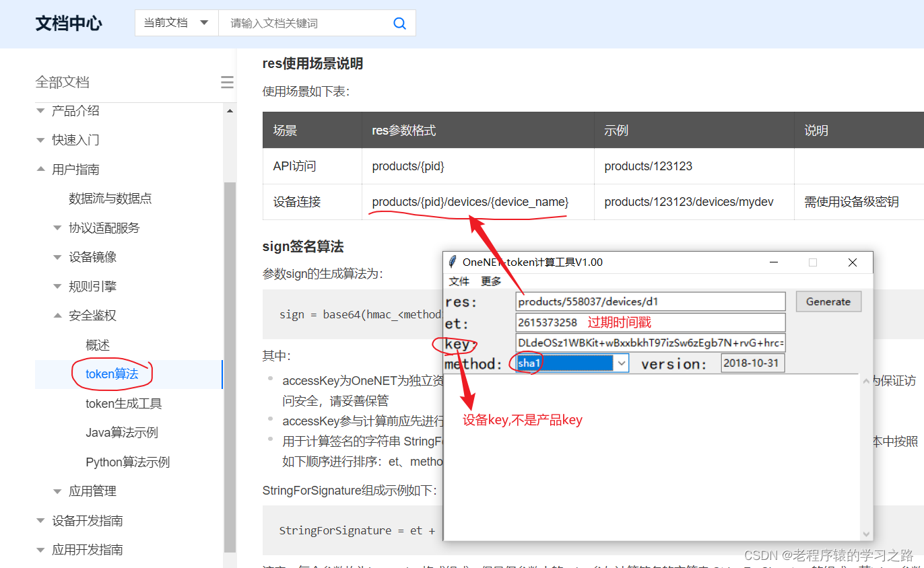Click the et expiry timestamp field

tap(651, 322)
